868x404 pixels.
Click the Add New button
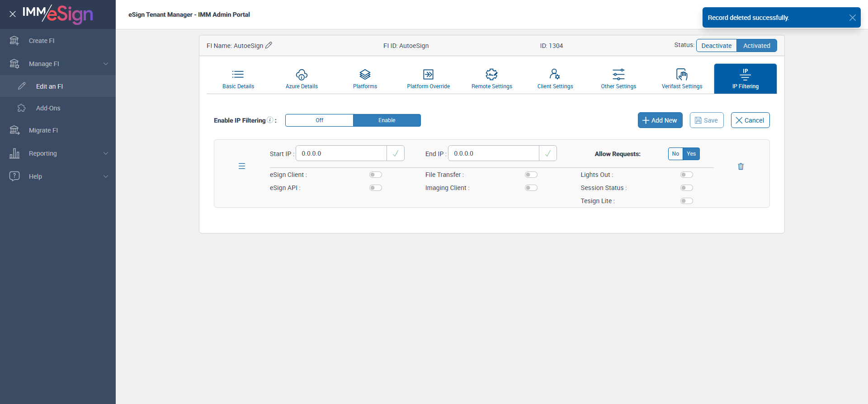tap(660, 120)
